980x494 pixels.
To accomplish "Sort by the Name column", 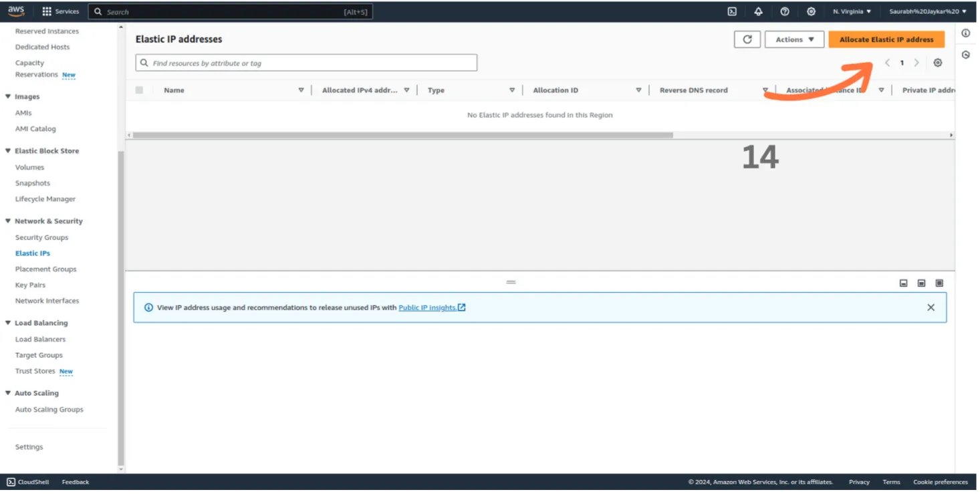I will (x=301, y=90).
